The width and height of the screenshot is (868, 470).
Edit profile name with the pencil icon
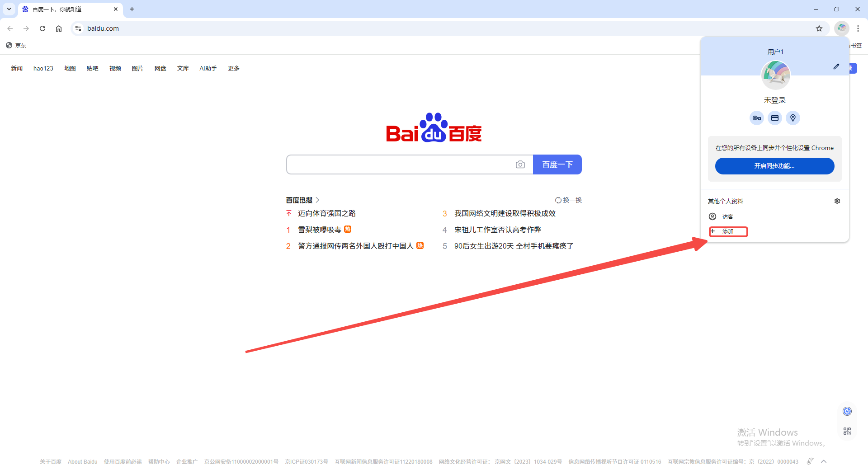[x=836, y=66]
